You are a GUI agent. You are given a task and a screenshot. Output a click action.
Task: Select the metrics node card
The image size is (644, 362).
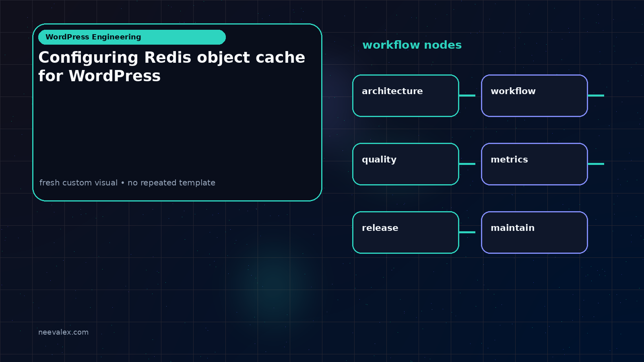pyautogui.click(x=535, y=164)
